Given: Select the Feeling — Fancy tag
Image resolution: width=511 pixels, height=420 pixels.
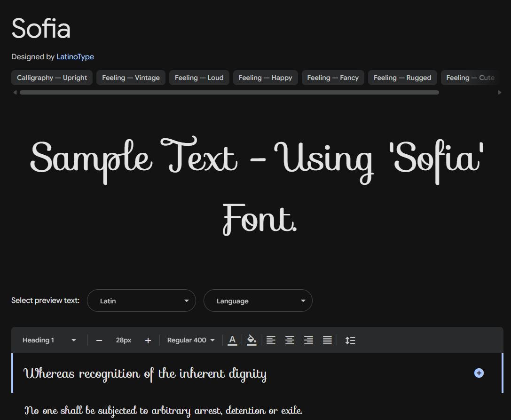Looking at the screenshot, I should click(333, 78).
